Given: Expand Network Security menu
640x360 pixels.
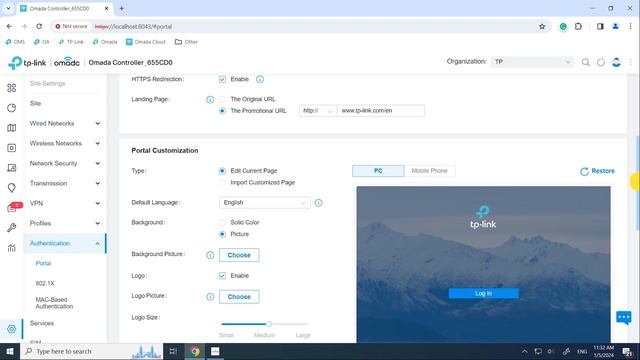Looking at the screenshot, I should click(65, 163).
